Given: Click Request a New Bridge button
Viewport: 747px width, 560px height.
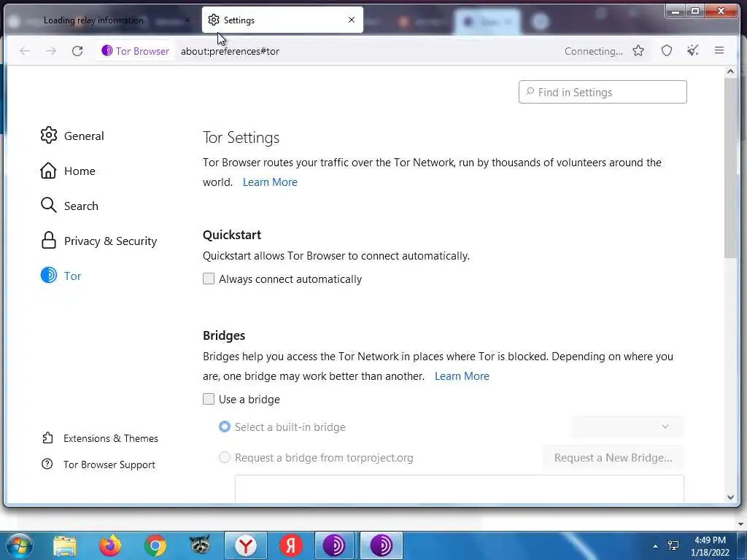Looking at the screenshot, I should tap(613, 458).
